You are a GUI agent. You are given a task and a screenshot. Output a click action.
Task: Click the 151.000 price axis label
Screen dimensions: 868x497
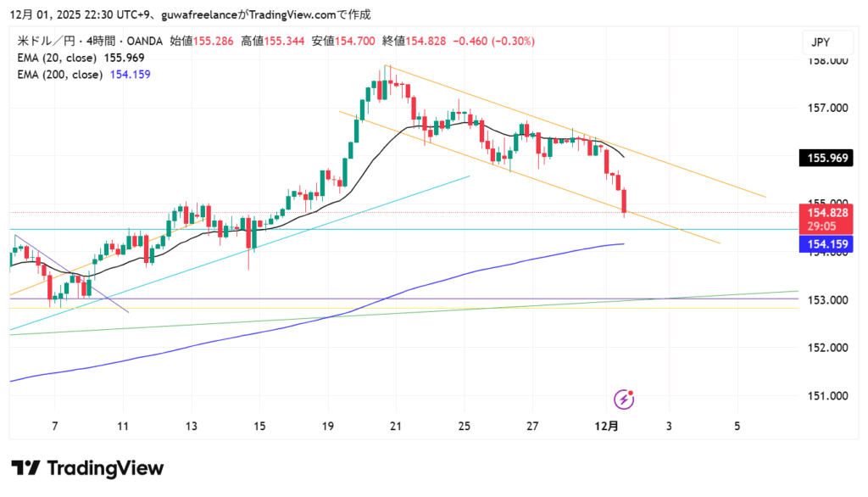[x=824, y=396]
